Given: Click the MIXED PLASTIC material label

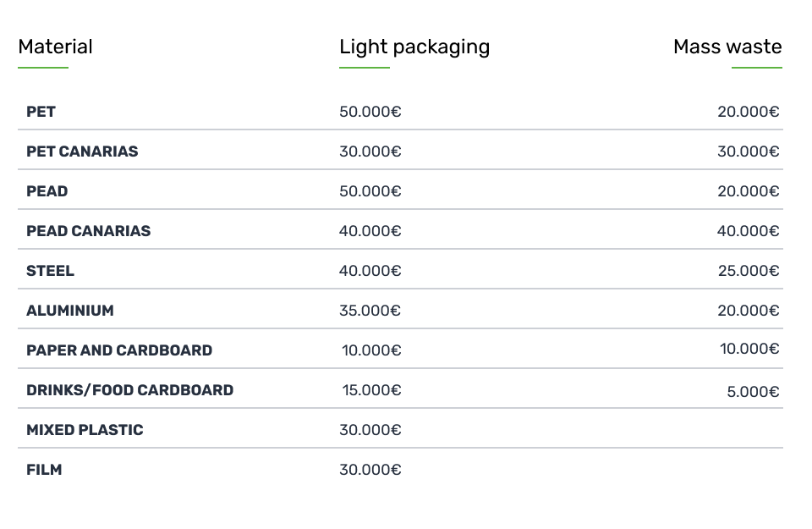Looking at the screenshot, I should coord(85,430).
